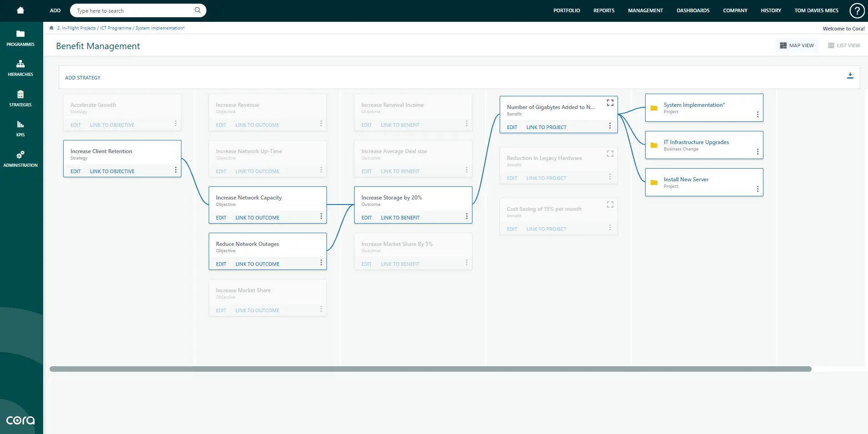Open the History menu
The image size is (868, 434).
coord(771,10)
